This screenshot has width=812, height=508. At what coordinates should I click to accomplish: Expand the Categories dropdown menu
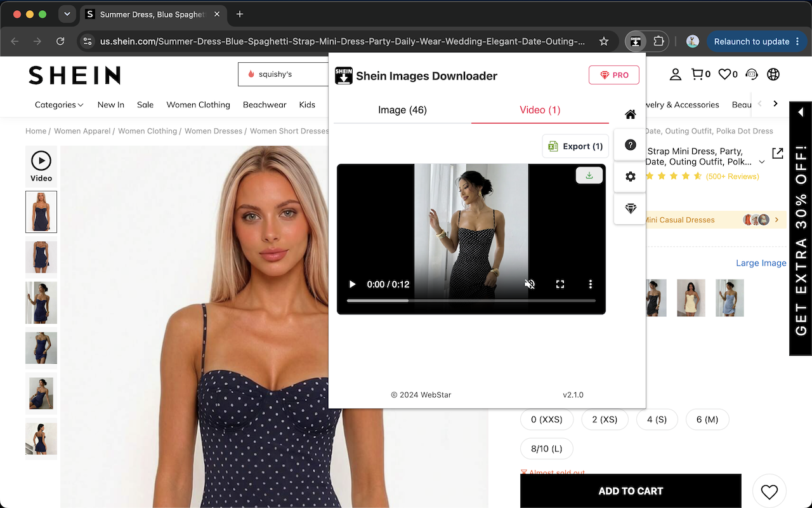60,105
